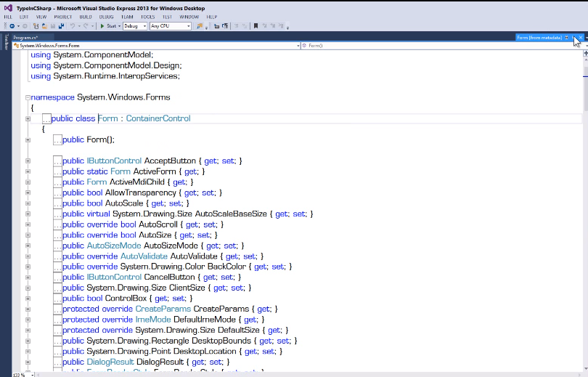Open the document tab list dropdown arrow
Image resolution: width=588 pixels, height=377 pixels.
click(586, 38)
